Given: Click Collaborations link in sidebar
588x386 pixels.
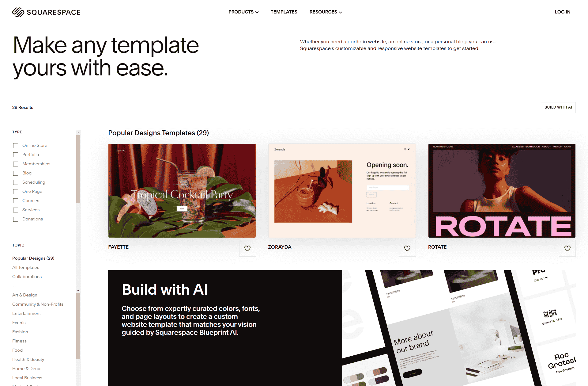Looking at the screenshot, I should (27, 276).
